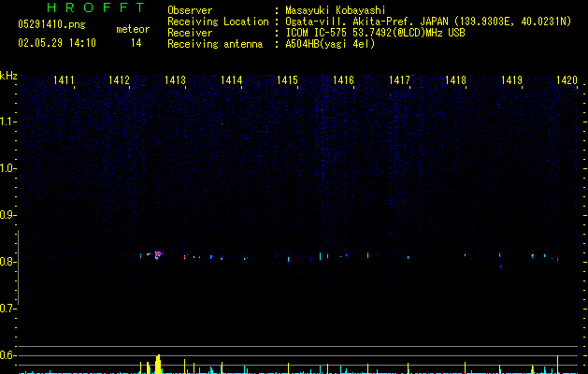
Task: Select the meteor count value 14
Action: tap(136, 43)
